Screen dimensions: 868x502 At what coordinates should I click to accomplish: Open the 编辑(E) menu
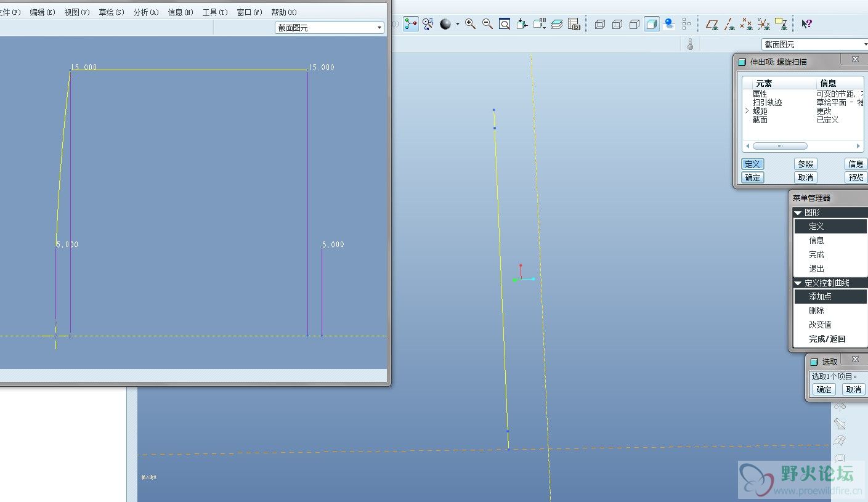click(x=43, y=12)
